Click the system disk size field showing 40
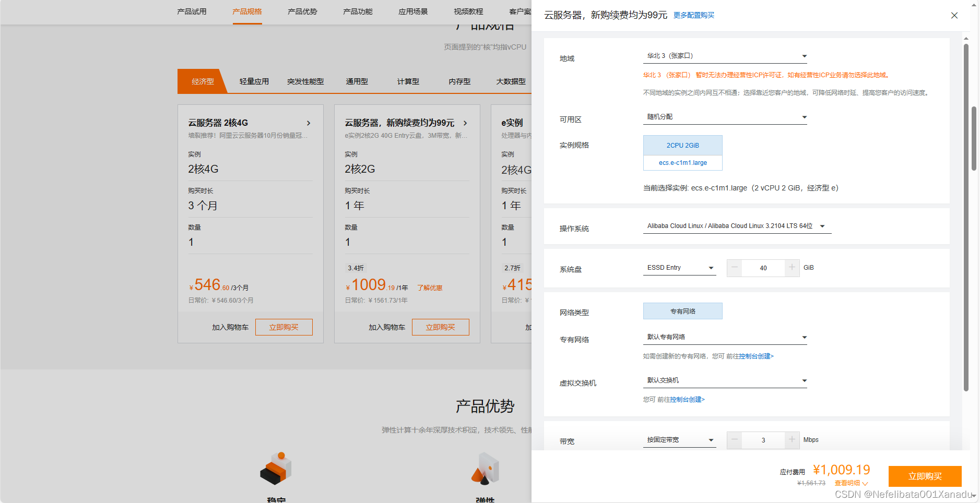 coord(763,268)
